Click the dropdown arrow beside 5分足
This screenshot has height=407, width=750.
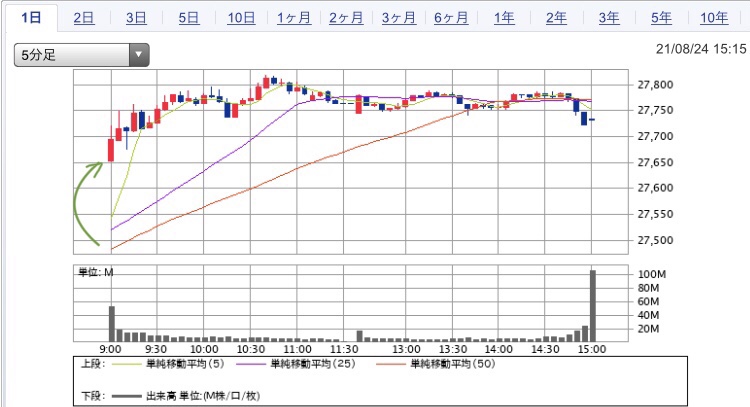[x=139, y=55]
